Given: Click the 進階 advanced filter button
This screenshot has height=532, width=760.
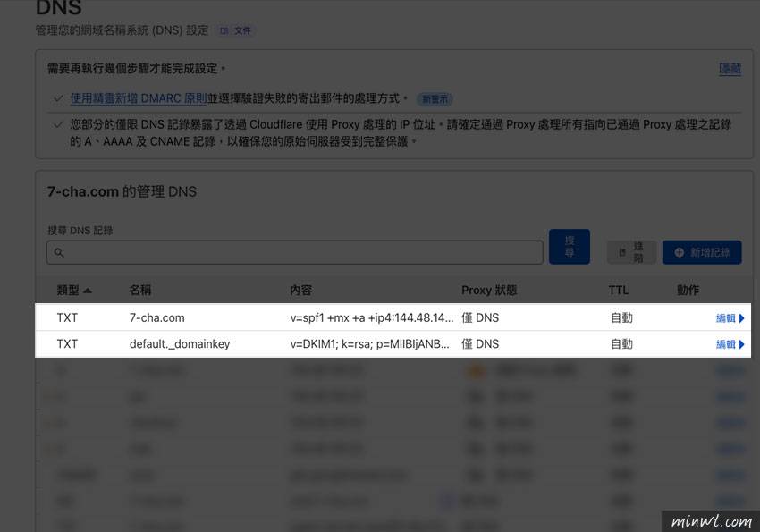Looking at the screenshot, I should [x=631, y=252].
